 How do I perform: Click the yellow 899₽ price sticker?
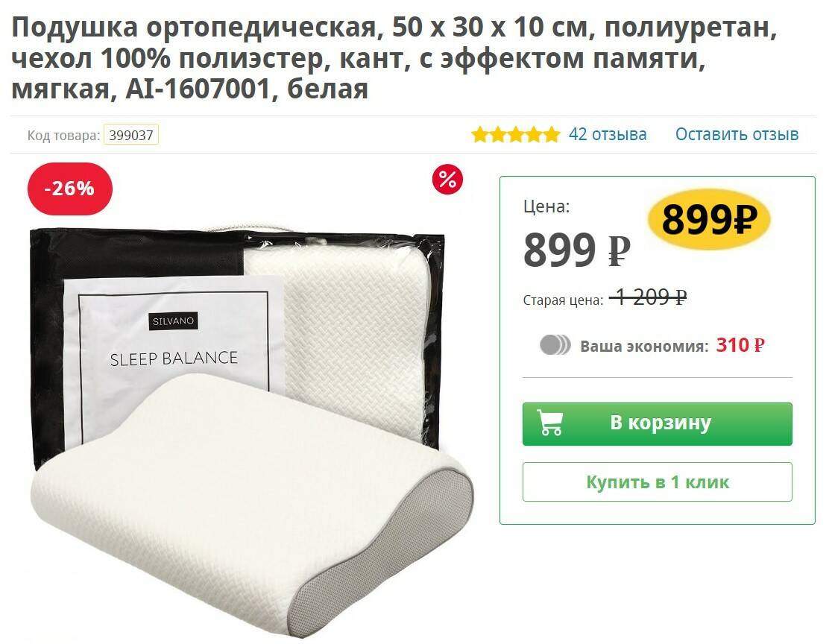pyautogui.click(x=709, y=219)
